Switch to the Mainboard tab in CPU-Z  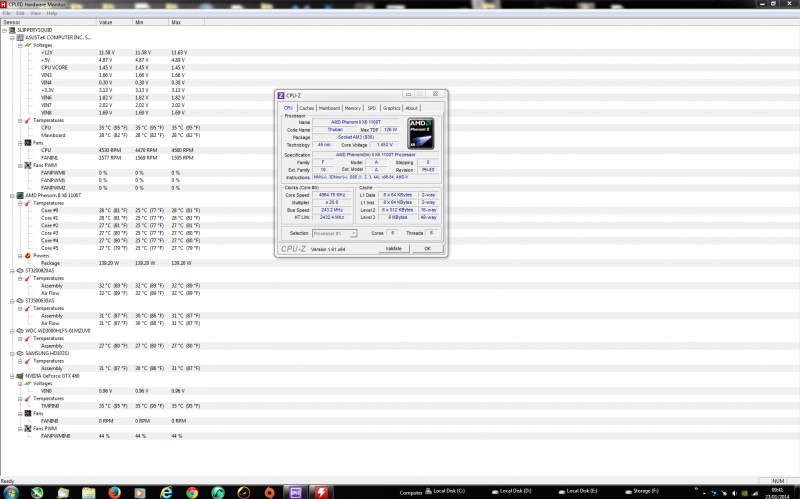point(329,108)
